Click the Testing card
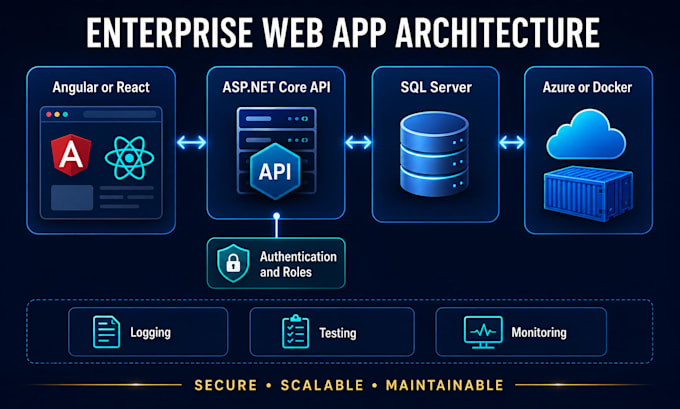 click(332, 332)
